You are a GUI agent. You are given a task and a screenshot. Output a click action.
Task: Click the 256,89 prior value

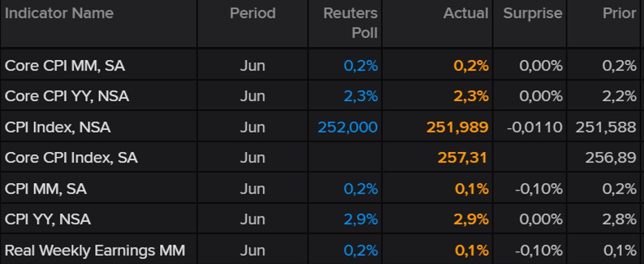pos(611,158)
